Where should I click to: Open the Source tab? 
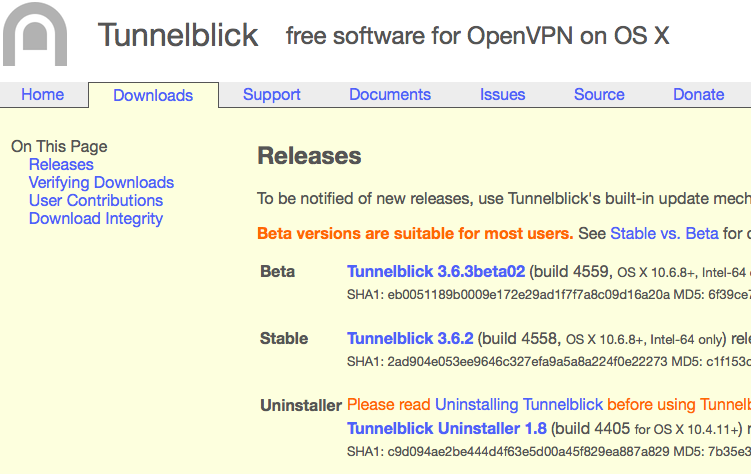(599, 95)
